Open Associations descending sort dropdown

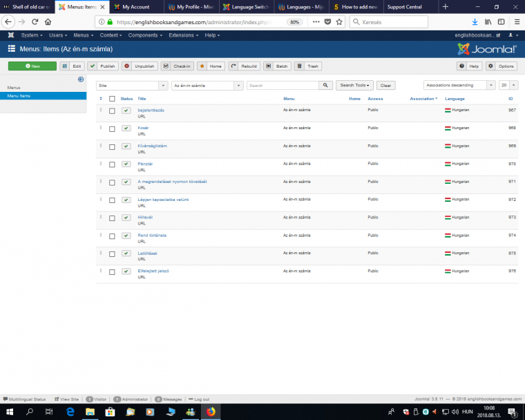[459, 85]
